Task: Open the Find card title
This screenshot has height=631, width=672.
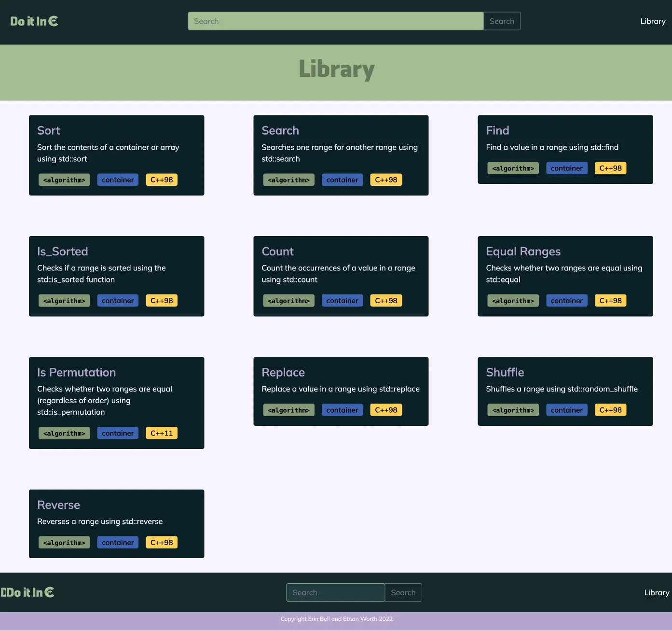Action: (497, 130)
